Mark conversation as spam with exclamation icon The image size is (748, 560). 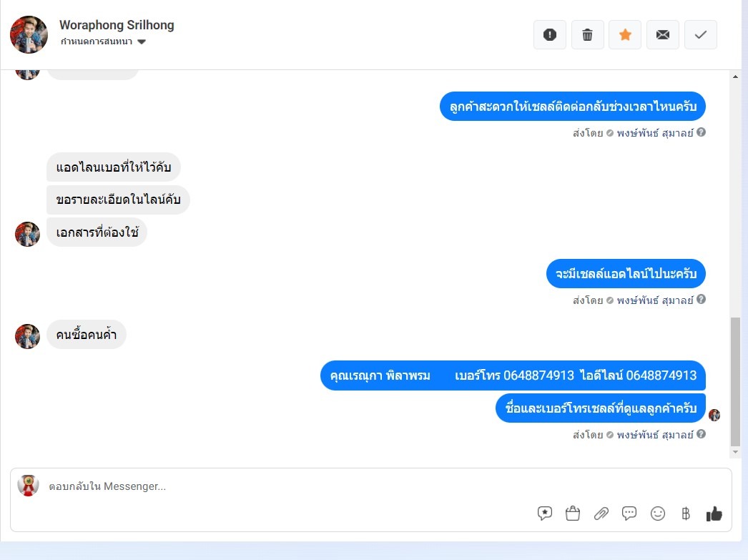pyautogui.click(x=549, y=35)
